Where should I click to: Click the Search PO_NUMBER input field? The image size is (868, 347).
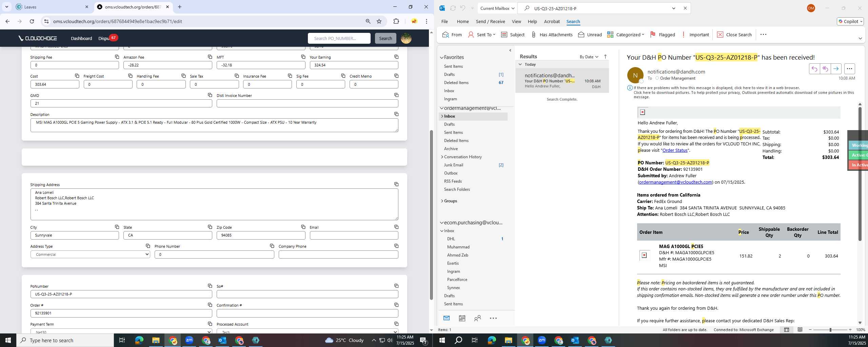coord(339,38)
